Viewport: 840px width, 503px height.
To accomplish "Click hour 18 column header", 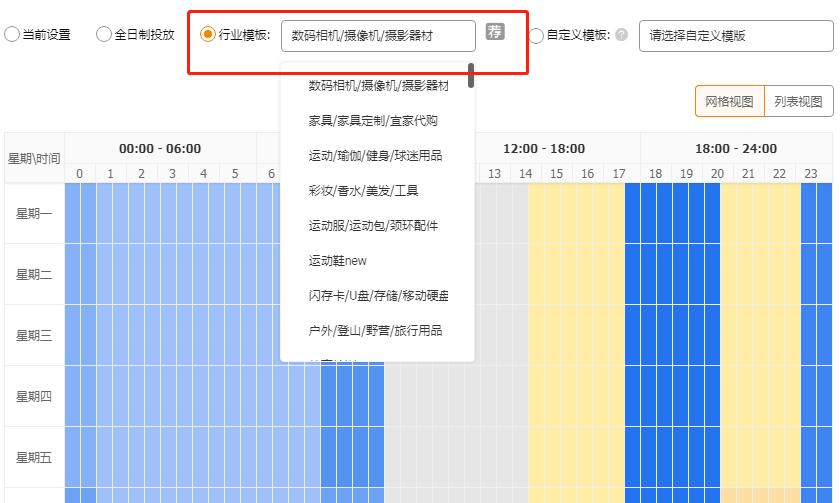I will pyautogui.click(x=655, y=174).
